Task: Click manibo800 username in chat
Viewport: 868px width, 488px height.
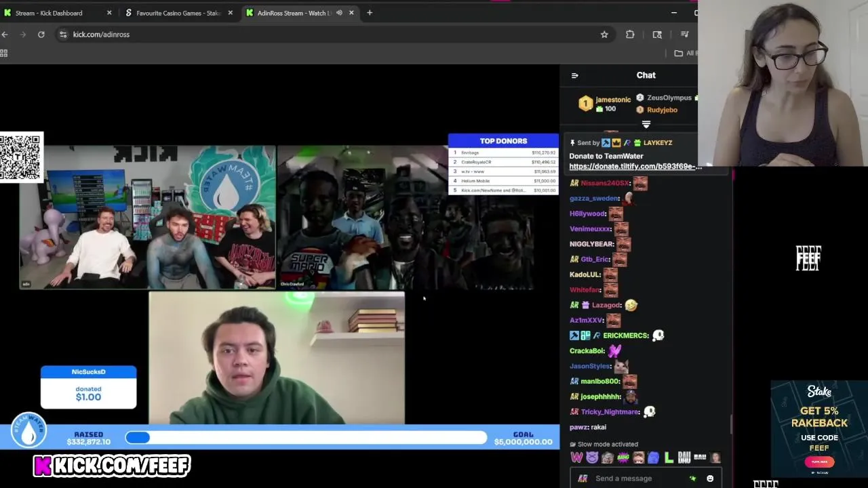Action: (599, 382)
